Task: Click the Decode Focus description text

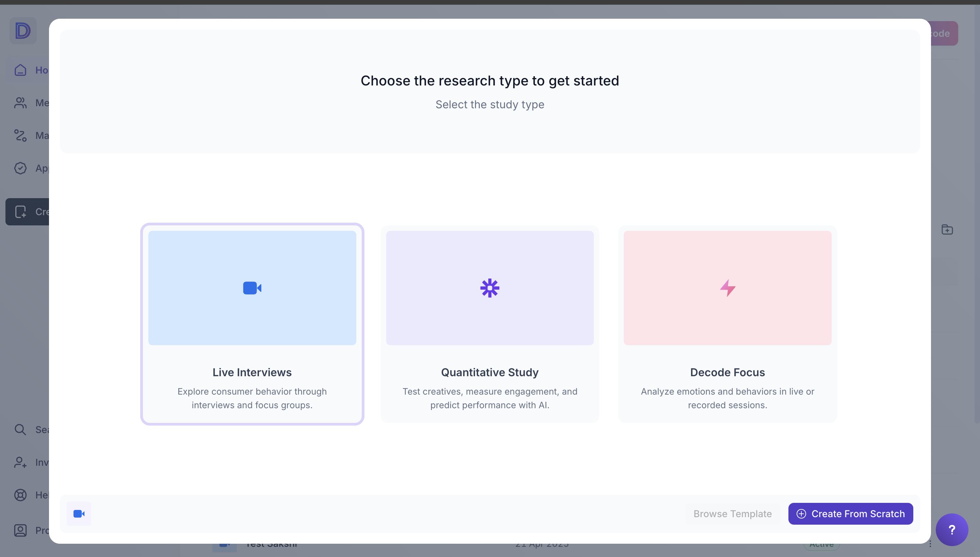Action: pyautogui.click(x=728, y=398)
